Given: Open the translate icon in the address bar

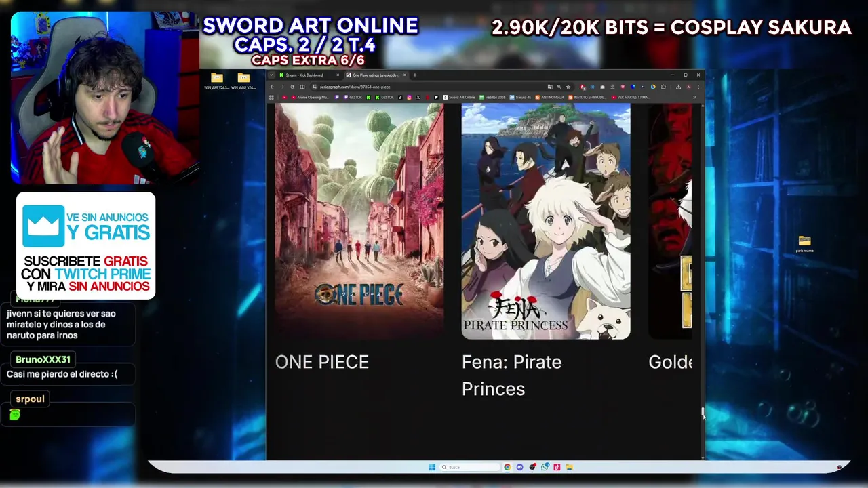Looking at the screenshot, I should pos(550,87).
